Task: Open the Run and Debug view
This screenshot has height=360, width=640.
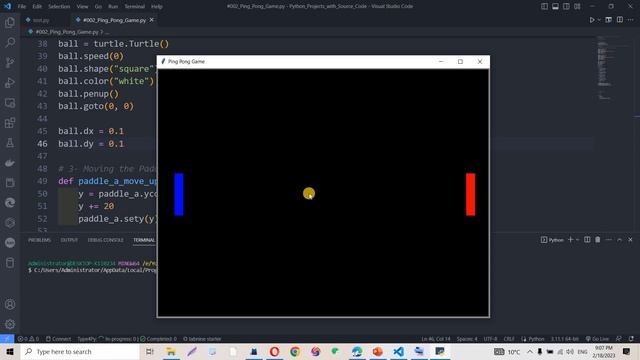Action: point(10,82)
